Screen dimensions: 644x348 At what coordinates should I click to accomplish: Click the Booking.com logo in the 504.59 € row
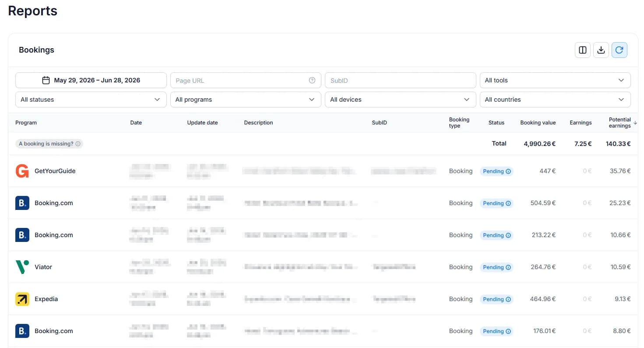[22, 203]
